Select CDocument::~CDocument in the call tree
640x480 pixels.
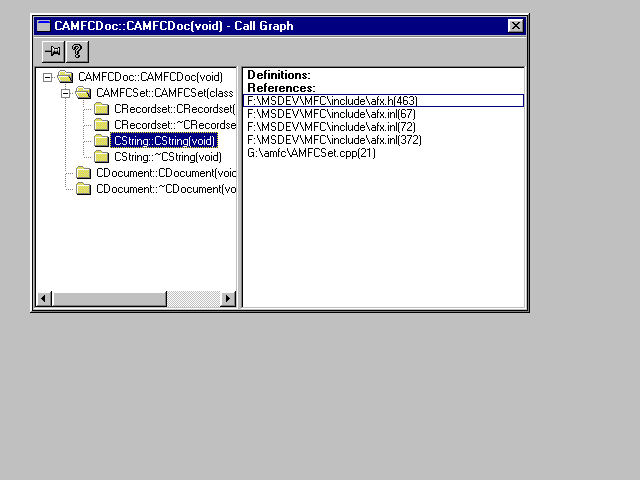click(165, 189)
